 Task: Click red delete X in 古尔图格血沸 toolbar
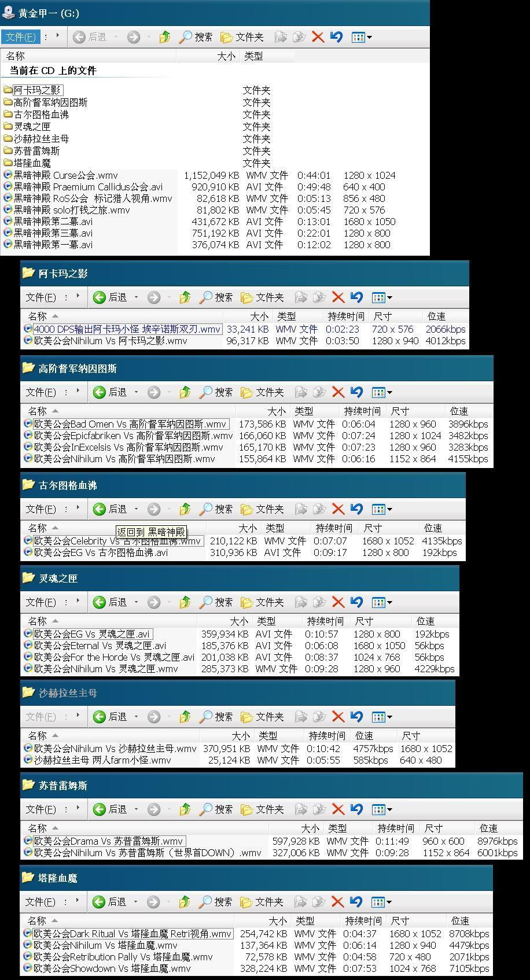pyautogui.click(x=338, y=509)
